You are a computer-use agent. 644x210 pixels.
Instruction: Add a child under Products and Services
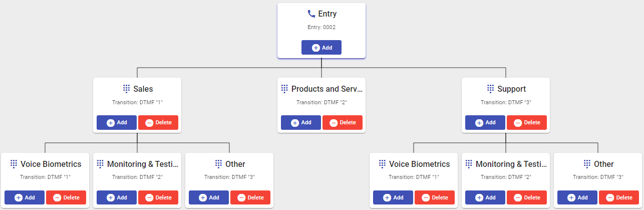coord(301,123)
